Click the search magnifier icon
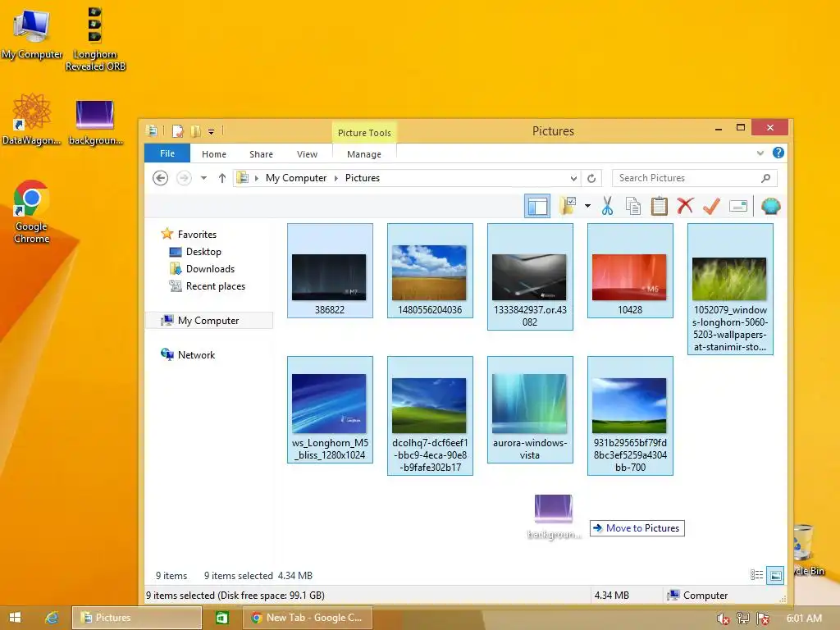 pyautogui.click(x=766, y=178)
